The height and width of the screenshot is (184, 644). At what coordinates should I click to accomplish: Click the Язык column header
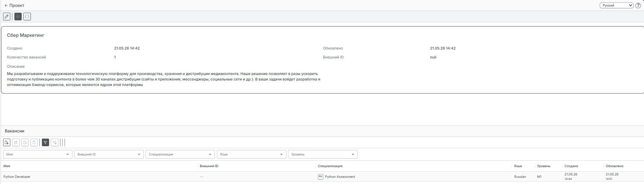pyautogui.click(x=518, y=166)
